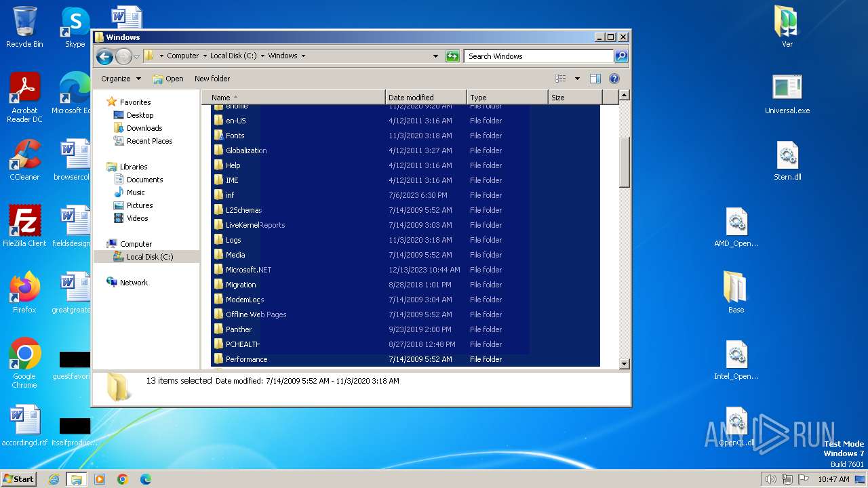Click the volume speaker tray icon

point(770,479)
